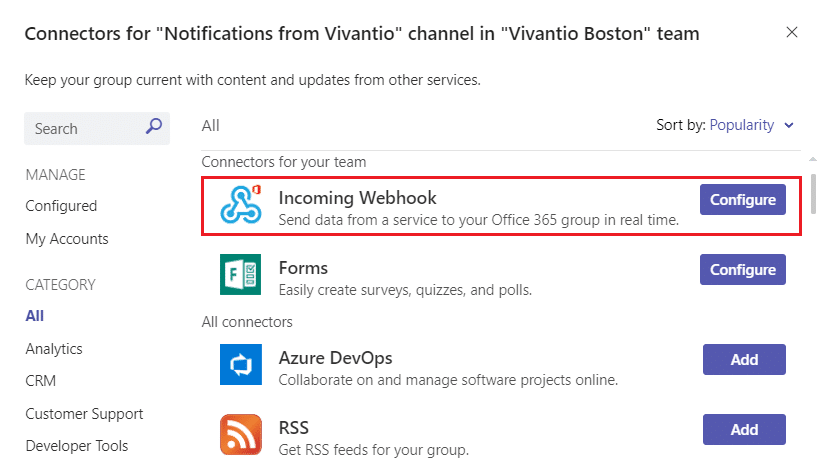Close the Connectors dialog
Viewport: 824px width, 469px height.
tap(792, 32)
